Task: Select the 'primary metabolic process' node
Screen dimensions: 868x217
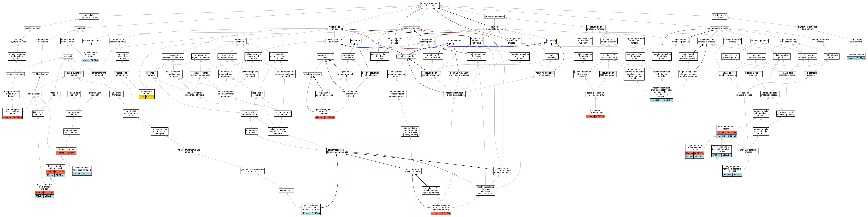Action: (820, 41)
